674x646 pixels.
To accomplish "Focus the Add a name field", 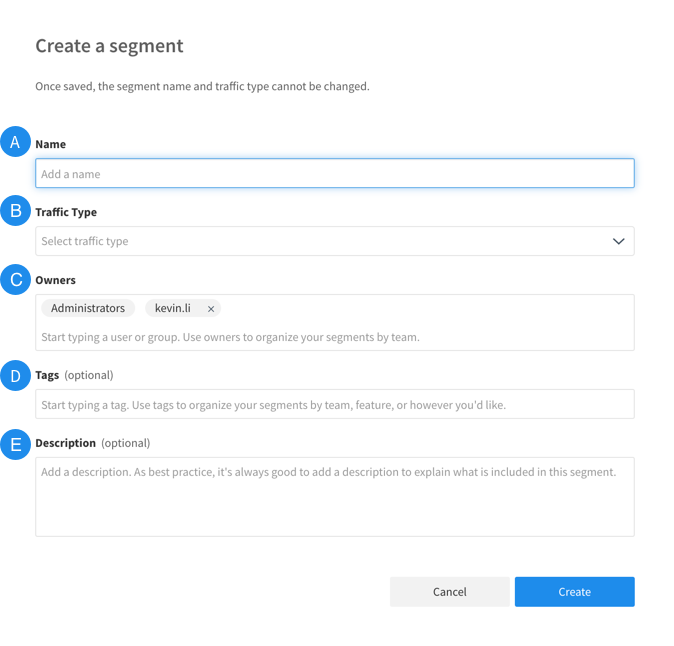I will (334, 173).
